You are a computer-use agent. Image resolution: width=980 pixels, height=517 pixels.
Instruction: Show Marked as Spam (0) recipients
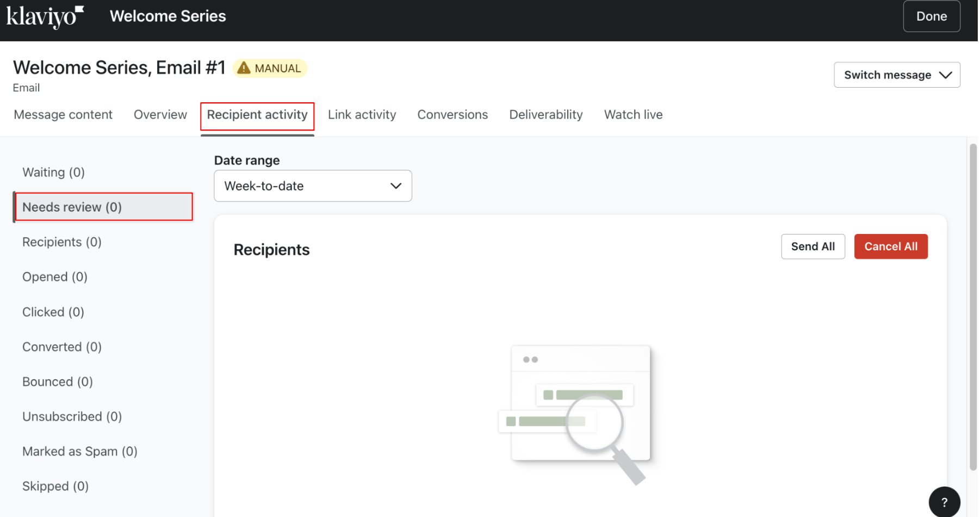pos(80,451)
